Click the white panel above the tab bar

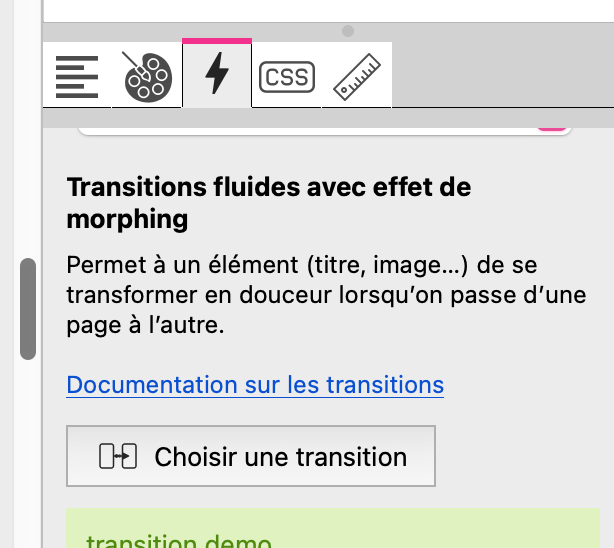[x=328, y=10]
